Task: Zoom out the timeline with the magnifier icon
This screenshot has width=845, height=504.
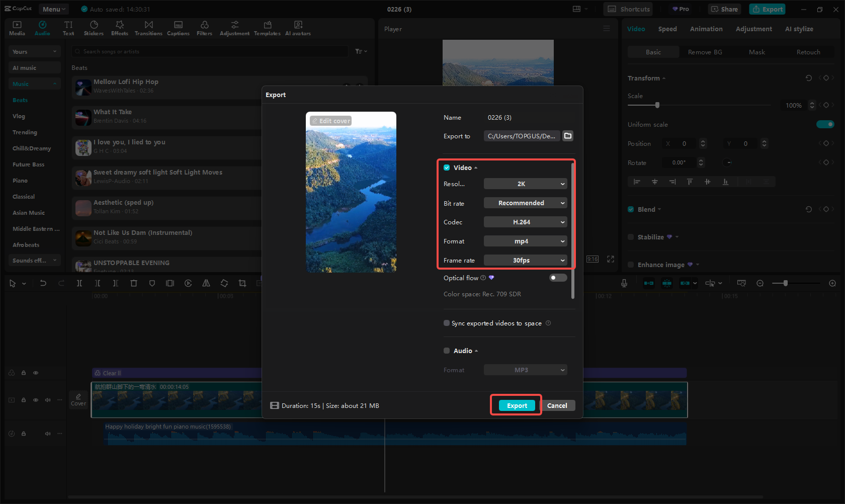Action: (759, 283)
